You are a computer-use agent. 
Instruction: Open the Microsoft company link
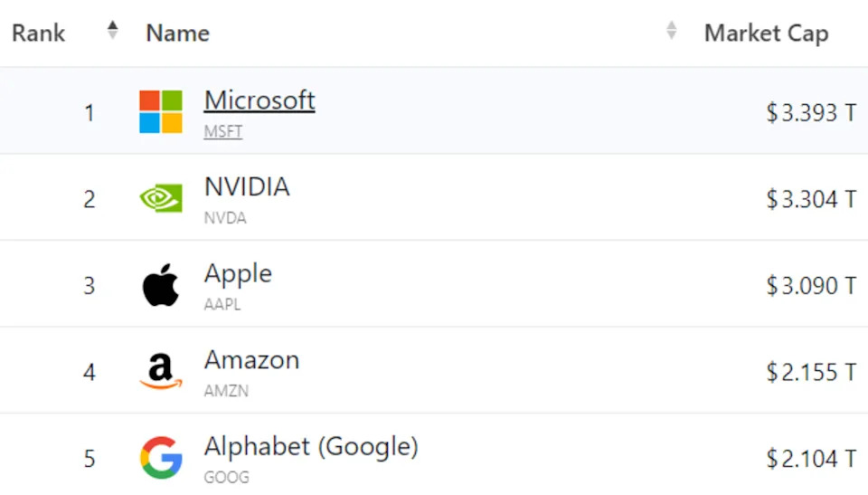pyautogui.click(x=259, y=100)
